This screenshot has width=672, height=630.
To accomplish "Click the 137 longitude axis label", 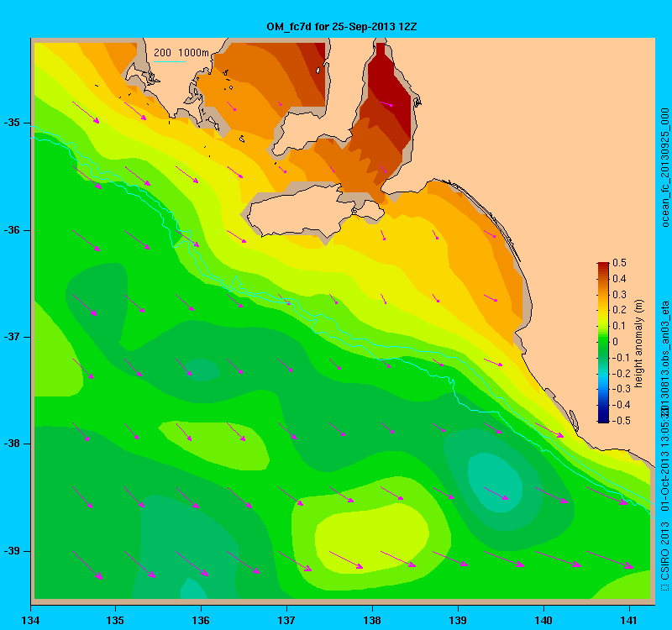I will (x=286, y=621).
